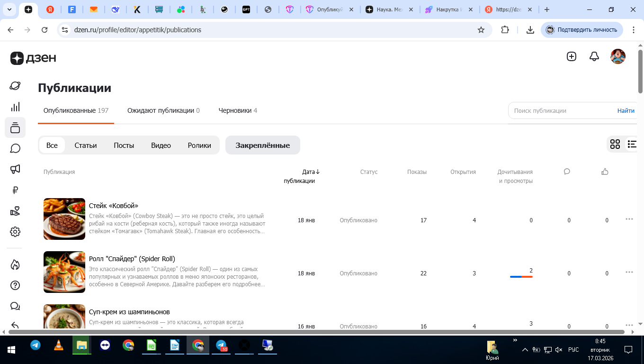Filter publications by Ролики
644x364 pixels.
(x=199, y=145)
